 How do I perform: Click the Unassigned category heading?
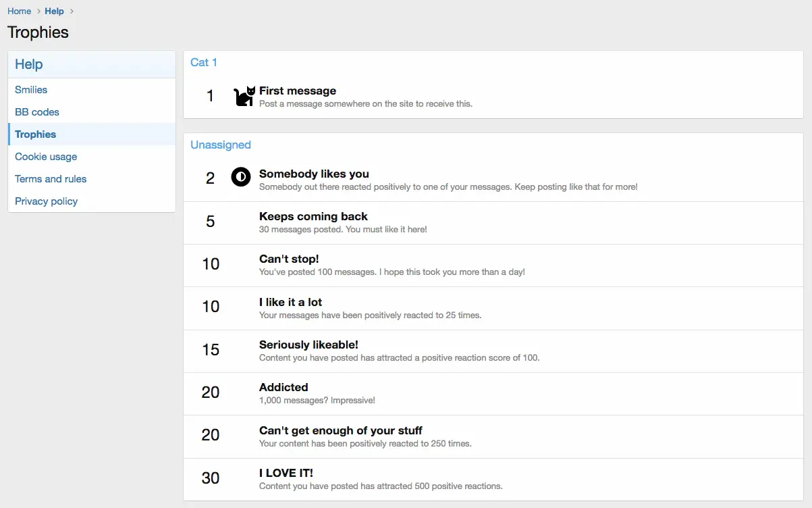pos(221,145)
